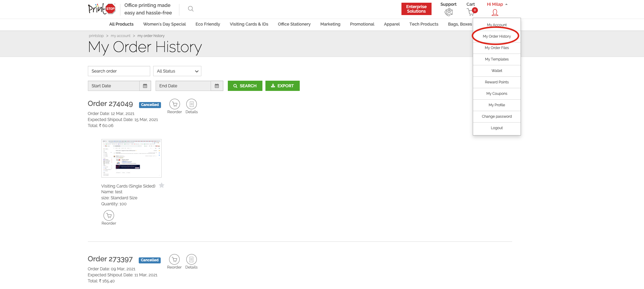
Task: Open Support icon in header
Action: (x=448, y=12)
